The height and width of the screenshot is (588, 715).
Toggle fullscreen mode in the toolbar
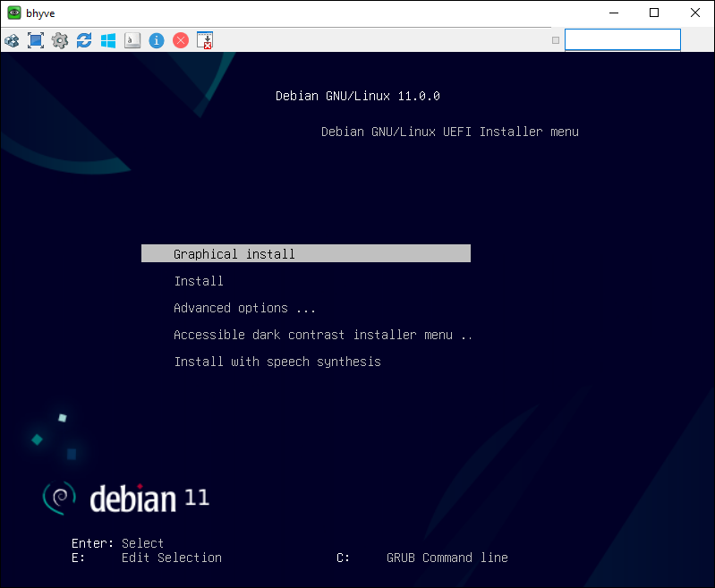pyautogui.click(x=36, y=40)
